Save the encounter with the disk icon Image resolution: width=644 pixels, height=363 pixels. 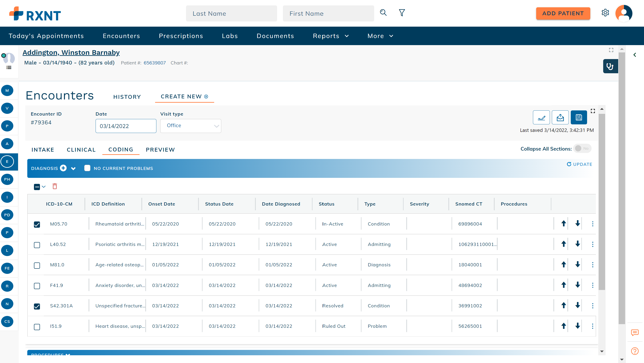(x=579, y=117)
